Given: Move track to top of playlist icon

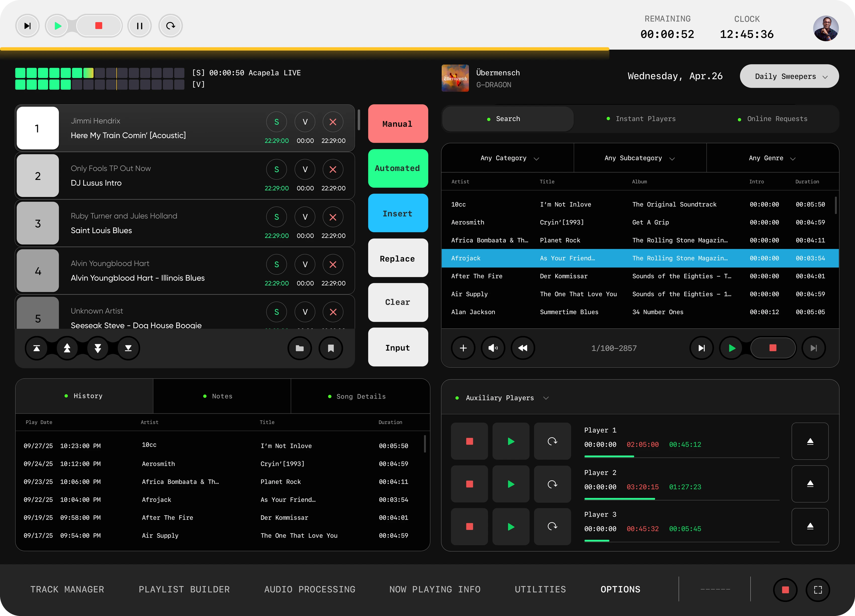Looking at the screenshot, I should tap(36, 348).
